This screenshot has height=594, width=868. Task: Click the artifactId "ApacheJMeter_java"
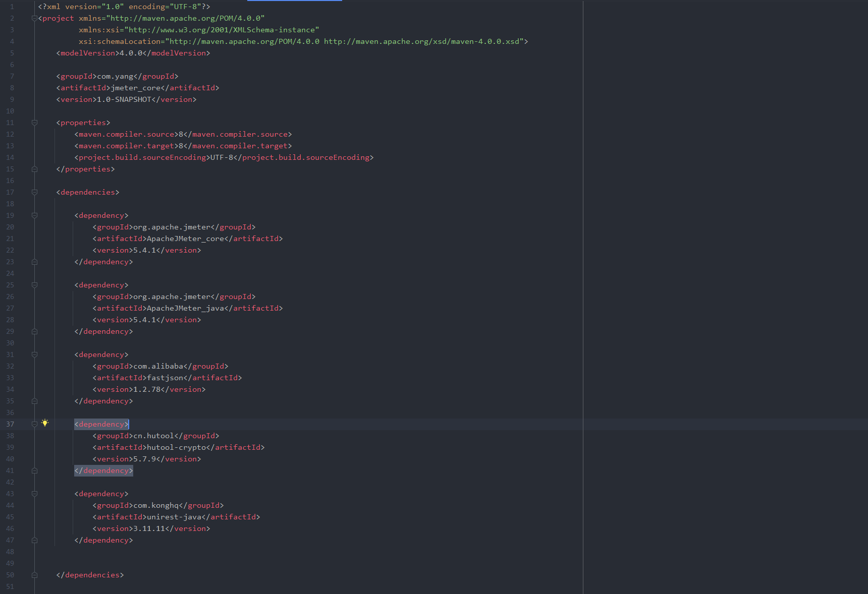click(x=185, y=308)
